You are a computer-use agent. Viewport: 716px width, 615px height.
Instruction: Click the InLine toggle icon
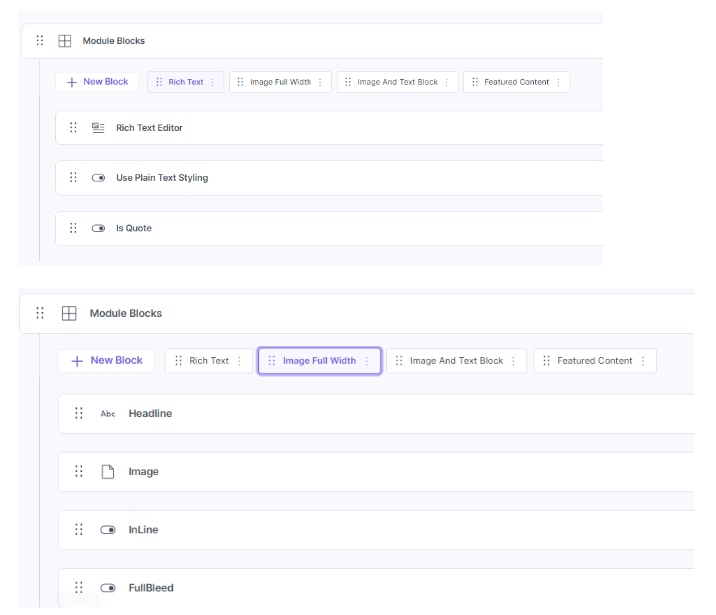(x=108, y=530)
